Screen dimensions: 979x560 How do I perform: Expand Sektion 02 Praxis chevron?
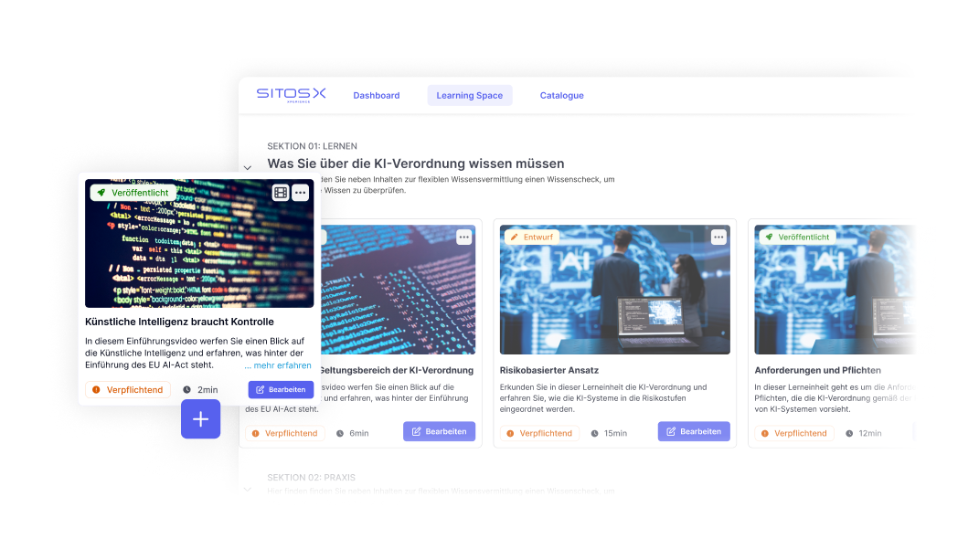pyautogui.click(x=248, y=489)
